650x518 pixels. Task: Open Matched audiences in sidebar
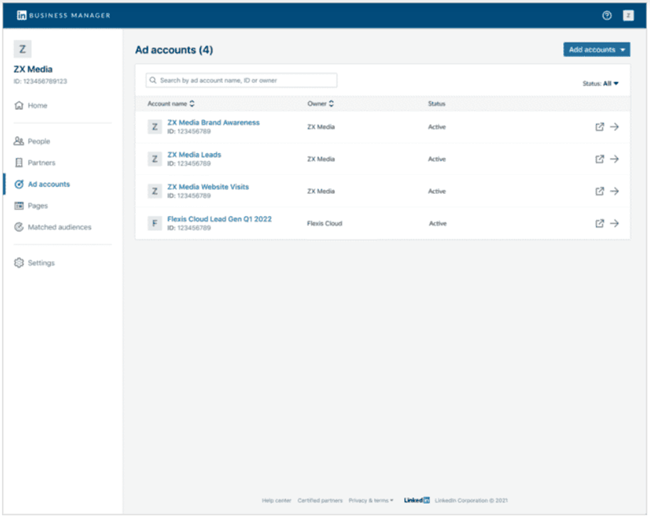[59, 227]
